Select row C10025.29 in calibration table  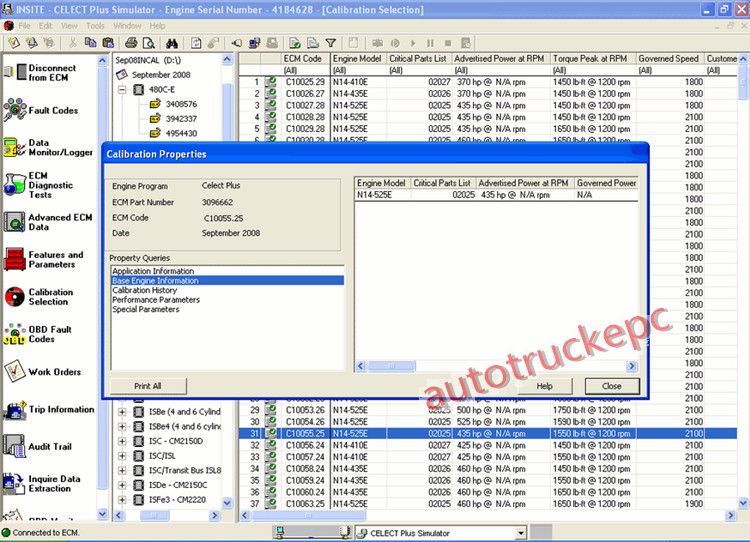point(488,82)
